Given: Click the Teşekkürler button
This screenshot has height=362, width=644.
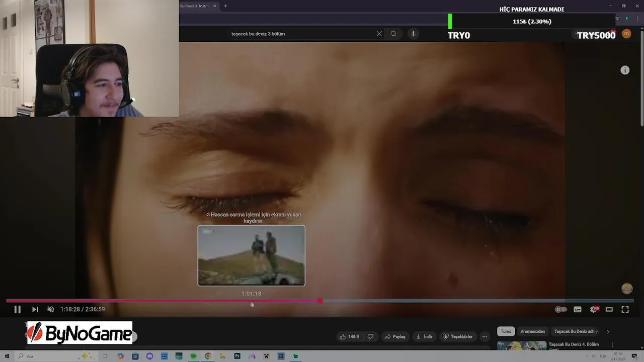Looking at the screenshot, I should (x=458, y=337).
